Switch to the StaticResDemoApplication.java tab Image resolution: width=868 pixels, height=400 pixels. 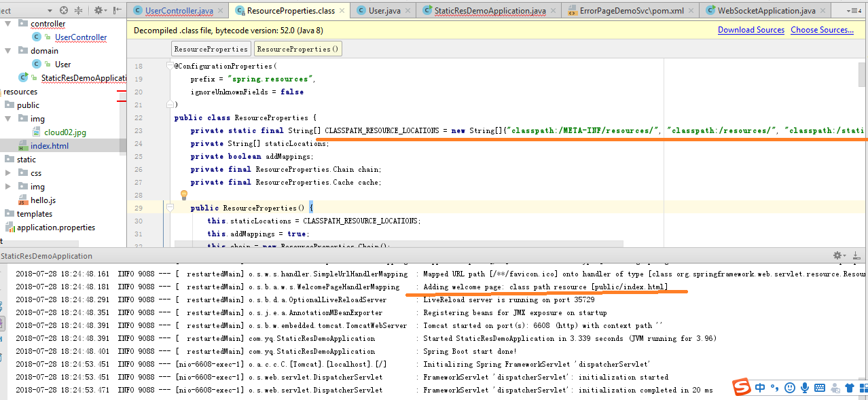coord(488,11)
